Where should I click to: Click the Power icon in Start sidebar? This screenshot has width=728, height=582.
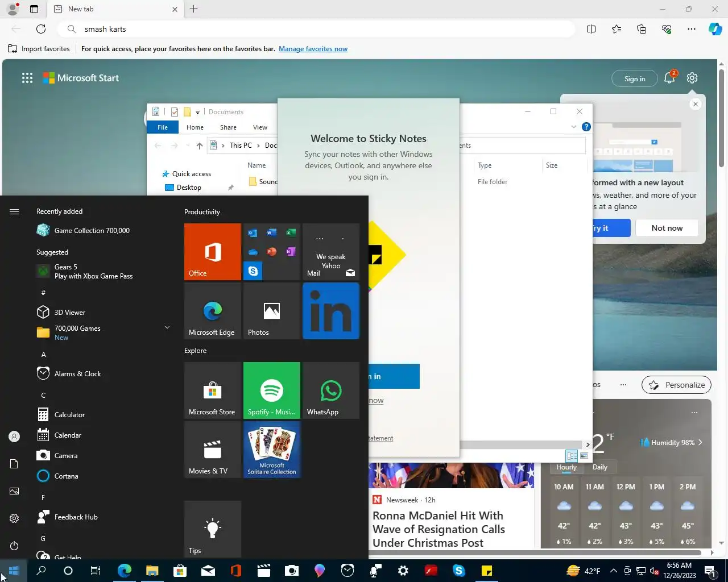[x=14, y=546]
